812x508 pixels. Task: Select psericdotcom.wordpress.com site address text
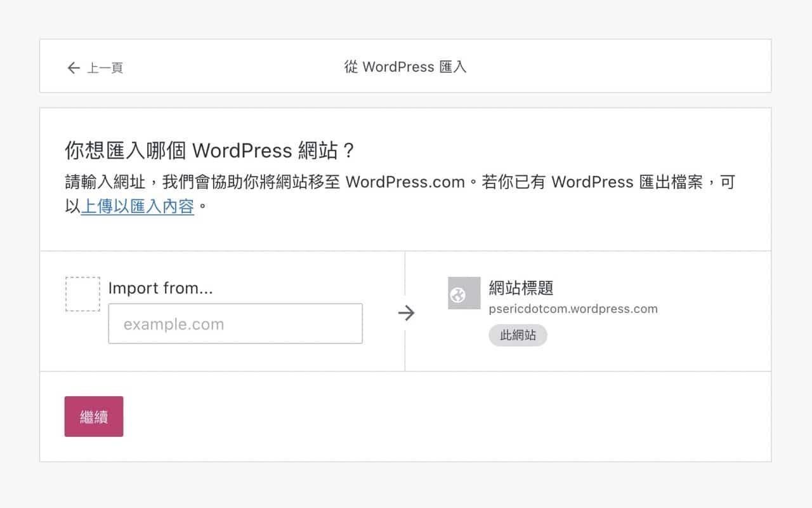[x=573, y=309]
